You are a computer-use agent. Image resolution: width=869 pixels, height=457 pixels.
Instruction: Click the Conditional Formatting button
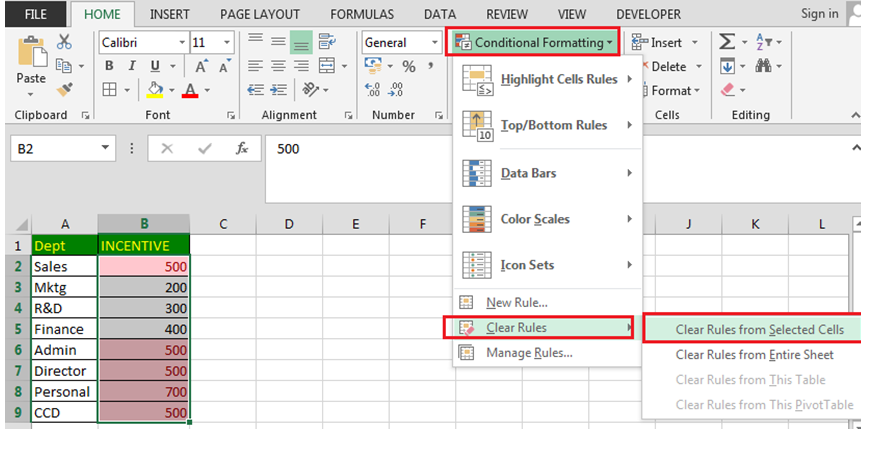click(532, 42)
